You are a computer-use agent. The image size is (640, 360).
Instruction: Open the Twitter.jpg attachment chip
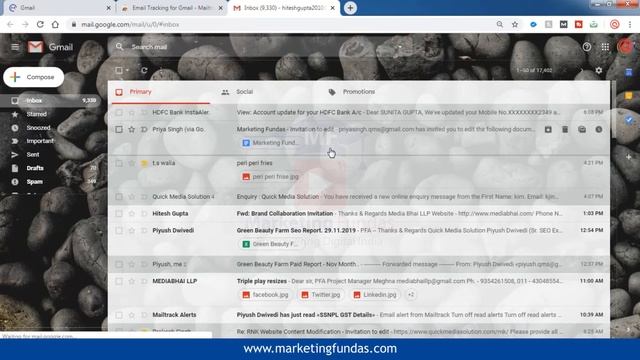(x=321, y=295)
